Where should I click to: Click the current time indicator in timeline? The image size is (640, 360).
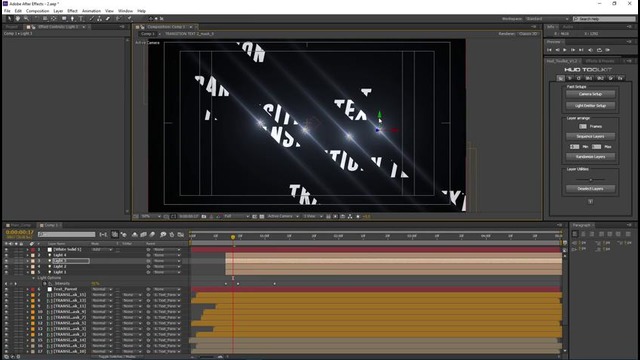coord(233,237)
